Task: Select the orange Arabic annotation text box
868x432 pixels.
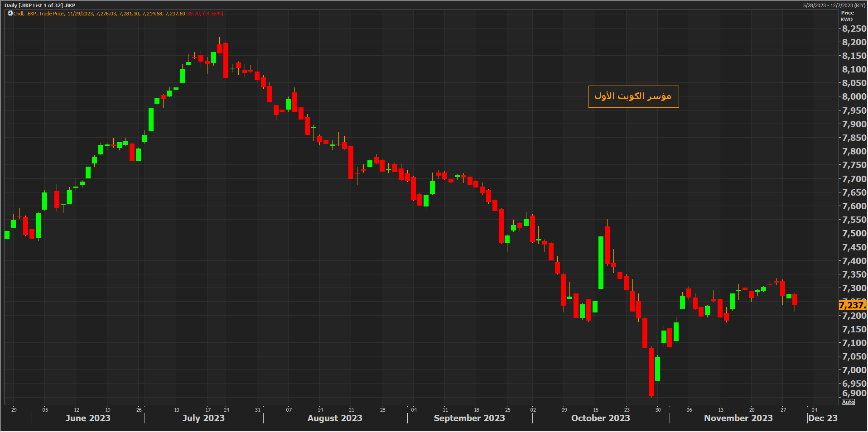Action: point(633,96)
